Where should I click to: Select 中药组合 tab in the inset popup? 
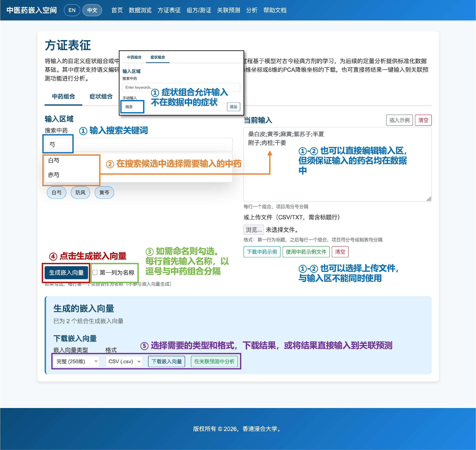pos(134,57)
